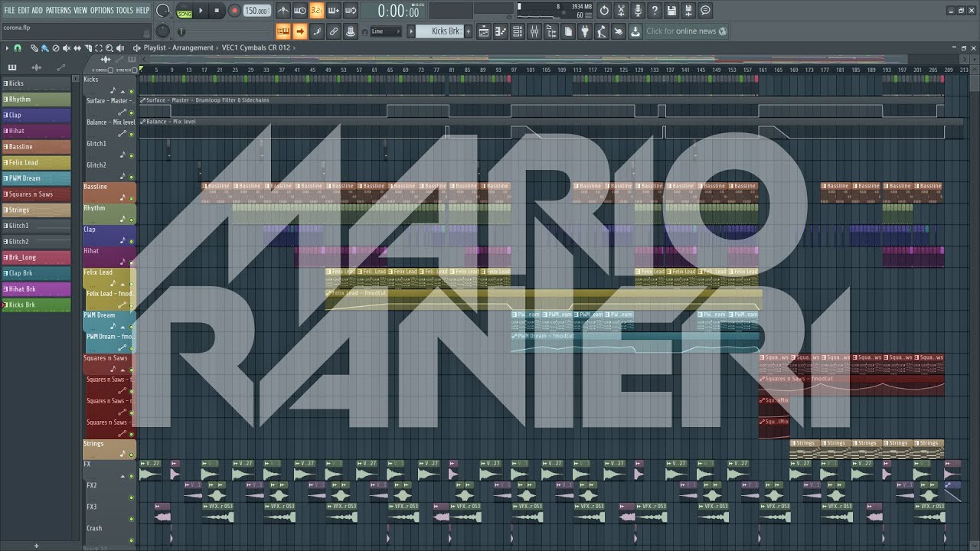Switch the Song/Pattern mode toggle
Viewport: 980px width, 551px height.
[x=185, y=11]
